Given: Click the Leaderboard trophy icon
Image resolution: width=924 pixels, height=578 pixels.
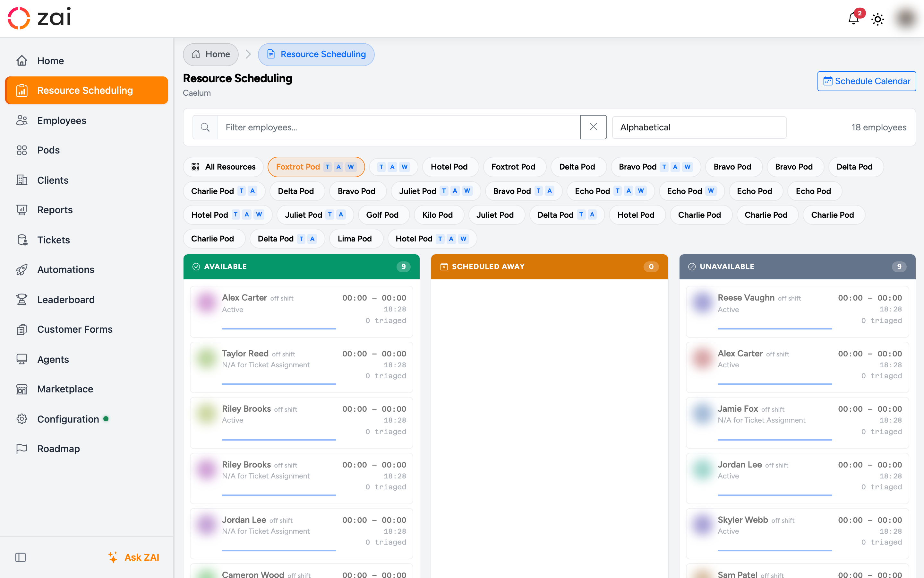Looking at the screenshot, I should pos(22,299).
